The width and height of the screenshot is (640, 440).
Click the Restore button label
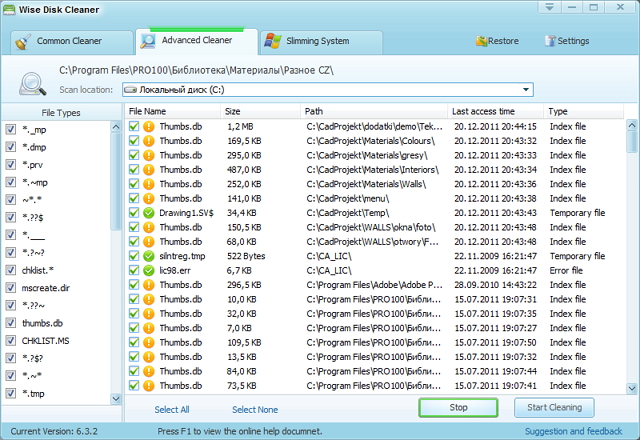(503, 41)
